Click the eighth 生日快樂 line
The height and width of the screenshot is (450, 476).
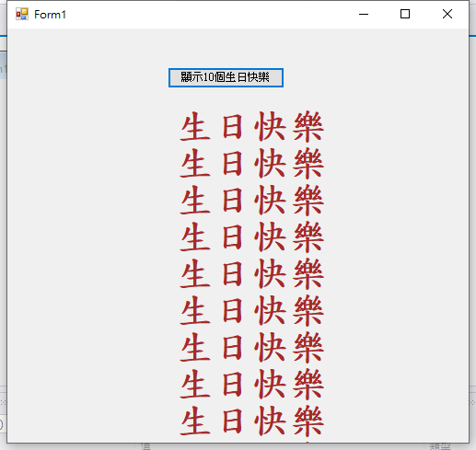[251, 385]
